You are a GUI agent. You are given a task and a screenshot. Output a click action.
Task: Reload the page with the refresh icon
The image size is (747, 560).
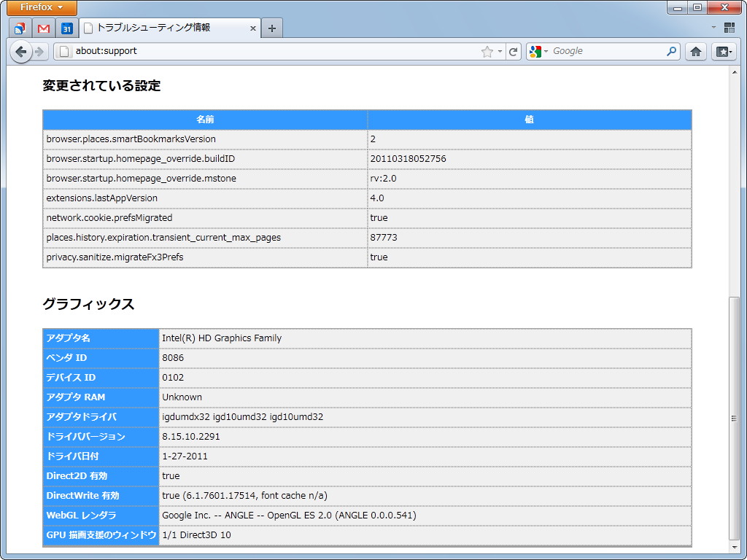point(513,51)
